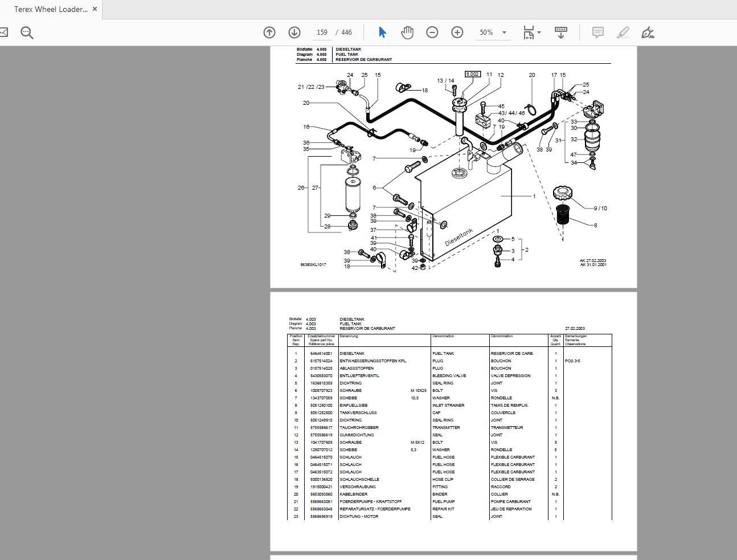Click the 9 / 10 callout next to the filler cap

pyautogui.click(x=600, y=209)
